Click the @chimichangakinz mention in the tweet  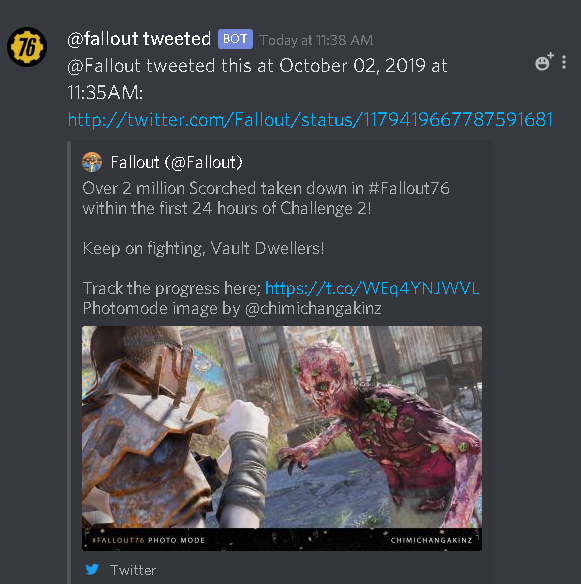313,309
